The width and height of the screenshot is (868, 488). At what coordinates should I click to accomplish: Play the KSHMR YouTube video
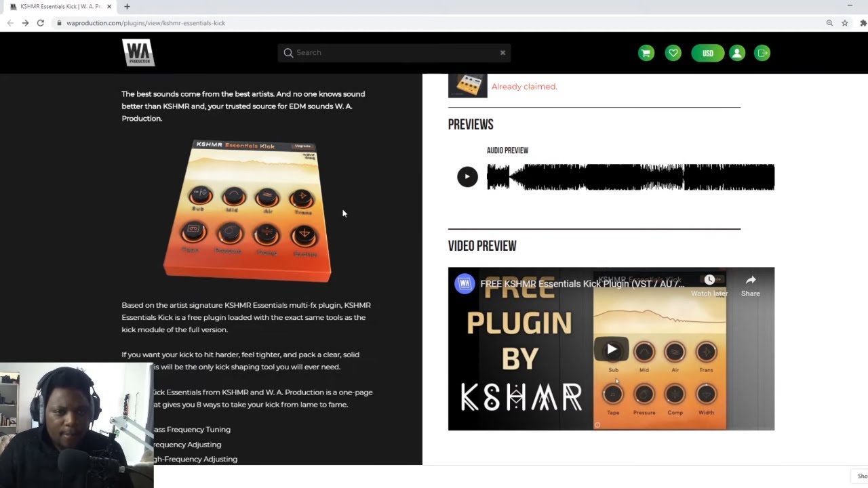pyautogui.click(x=612, y=349)
